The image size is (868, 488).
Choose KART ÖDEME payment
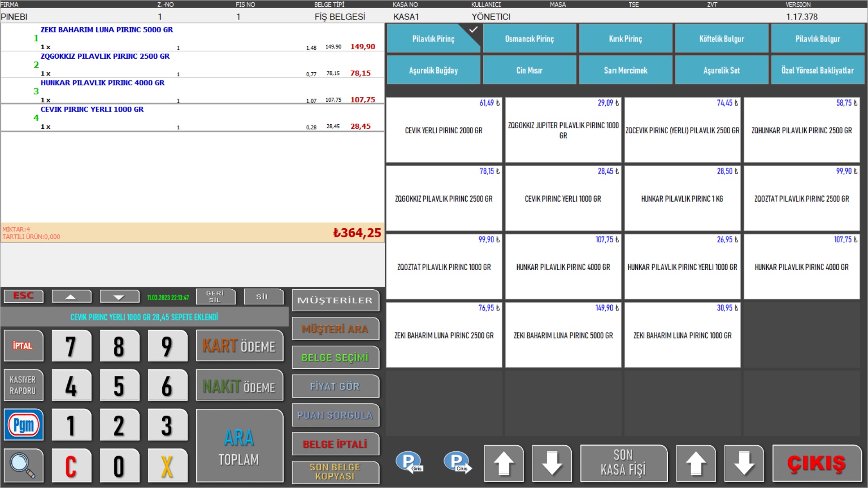[239, 346]
